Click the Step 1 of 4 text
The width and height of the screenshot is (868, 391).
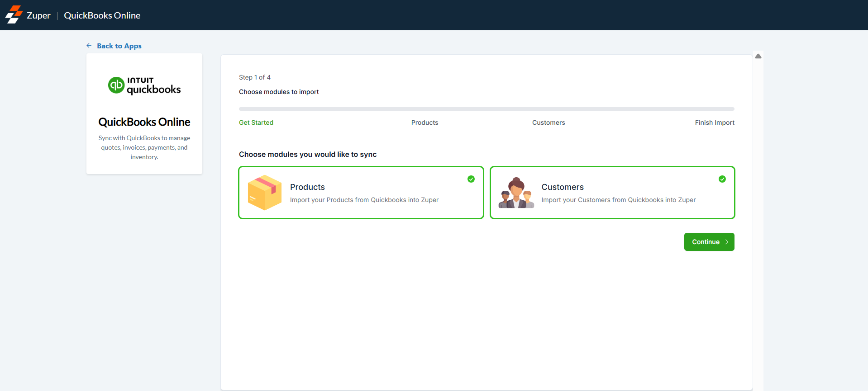255,77
